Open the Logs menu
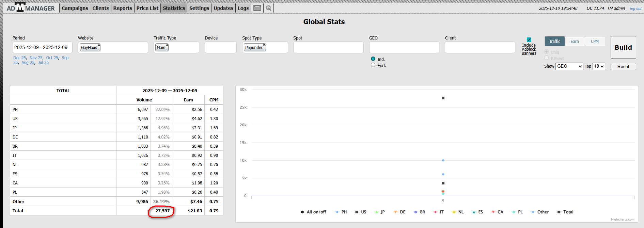Screen dimensions: 644x228 (x=243, y=8)
